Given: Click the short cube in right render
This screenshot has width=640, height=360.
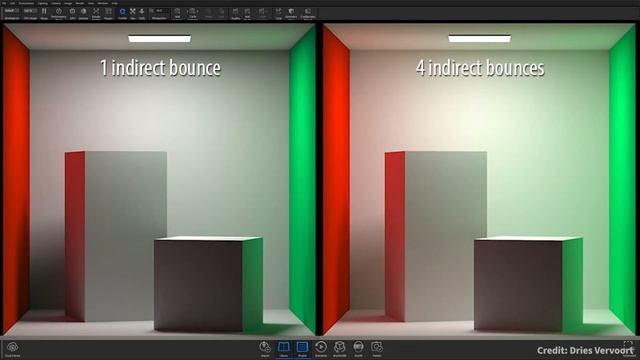Looking at the screenshot, I should click(x=528, y=283).
